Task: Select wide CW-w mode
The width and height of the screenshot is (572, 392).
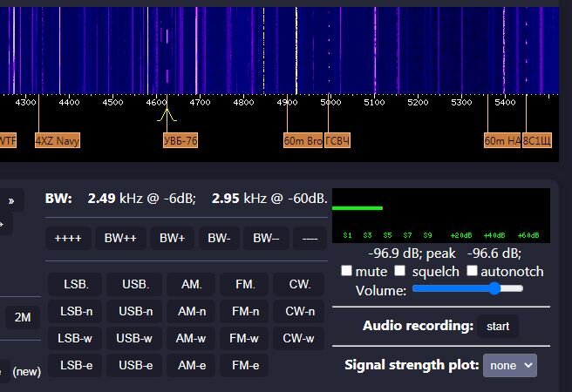Action: pos(299,339)
